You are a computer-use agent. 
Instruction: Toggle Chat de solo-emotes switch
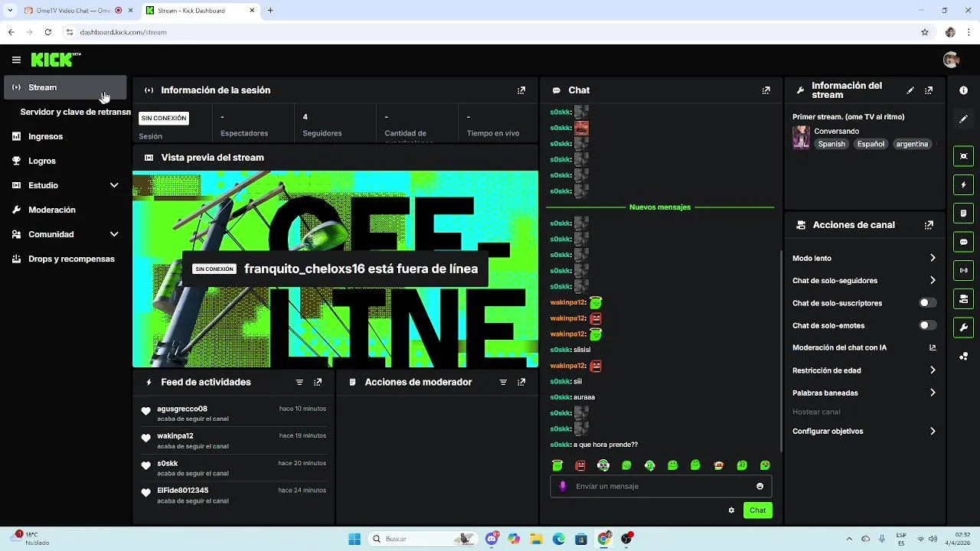tap(927, 325)
